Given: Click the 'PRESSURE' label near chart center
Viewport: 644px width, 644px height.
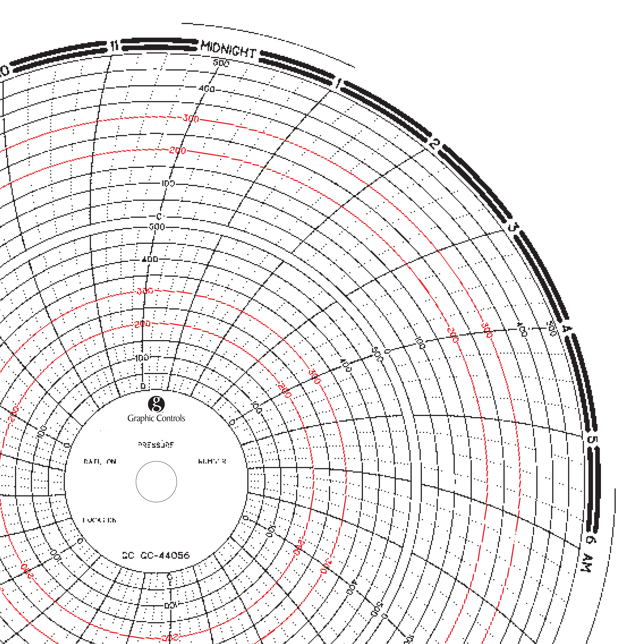Looking at the screenshot, I should pyautogui.click(x=156, y=445).
